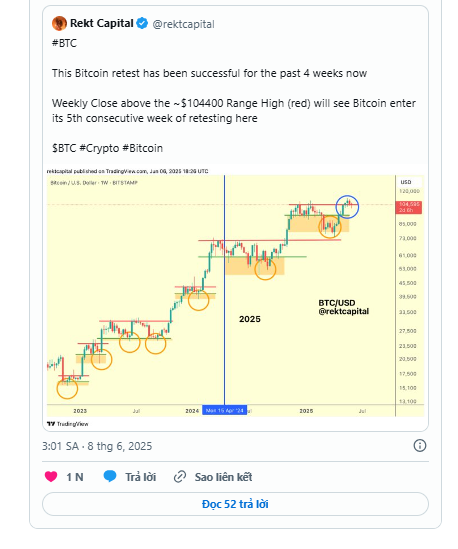Click the Rekt Capital profile avatar
This screenshot has width=458, height=549.
[x=59, y=23]
